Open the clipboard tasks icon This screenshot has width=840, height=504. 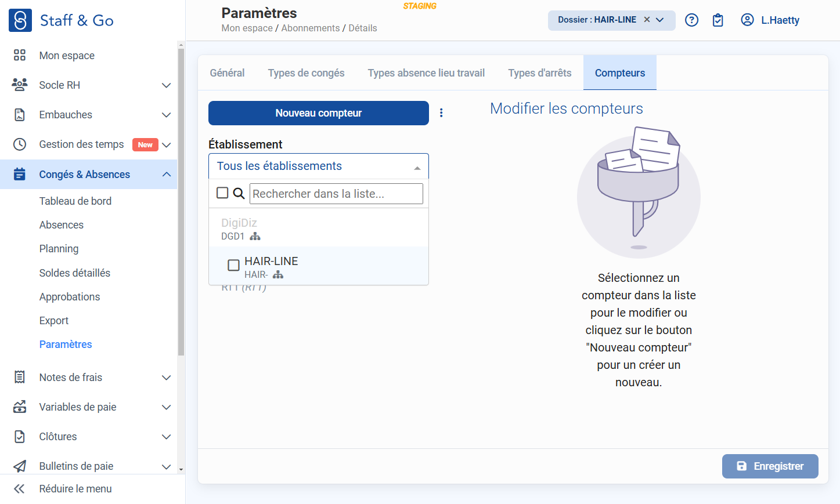718,20
